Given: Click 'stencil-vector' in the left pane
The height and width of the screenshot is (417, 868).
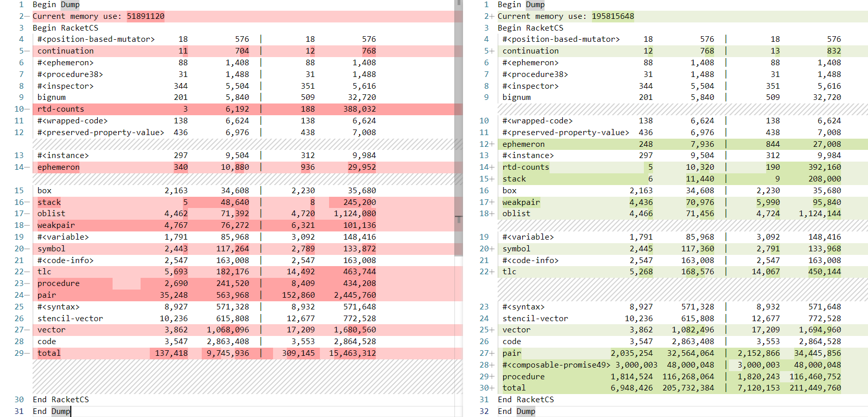Looking at the screenshot, I should [x=70, y=319].
